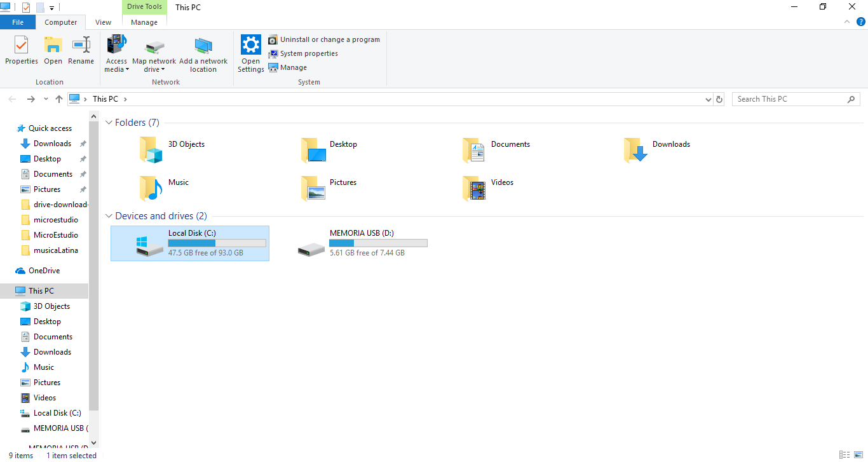Open the File menu tab
The width and height of the screenshot is (868, 462).
(18, 22)
